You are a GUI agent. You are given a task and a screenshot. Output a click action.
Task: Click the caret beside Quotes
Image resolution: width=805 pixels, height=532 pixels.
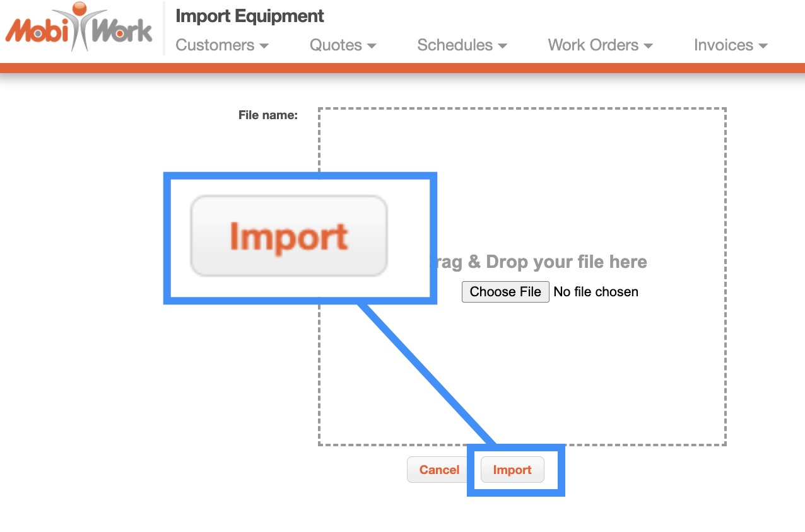tap(372, 46)
